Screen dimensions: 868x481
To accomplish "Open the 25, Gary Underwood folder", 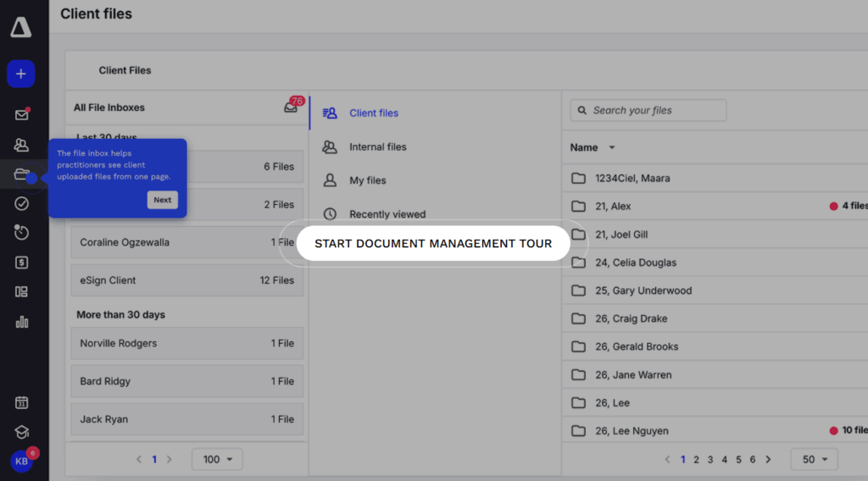I will (643, 290).
